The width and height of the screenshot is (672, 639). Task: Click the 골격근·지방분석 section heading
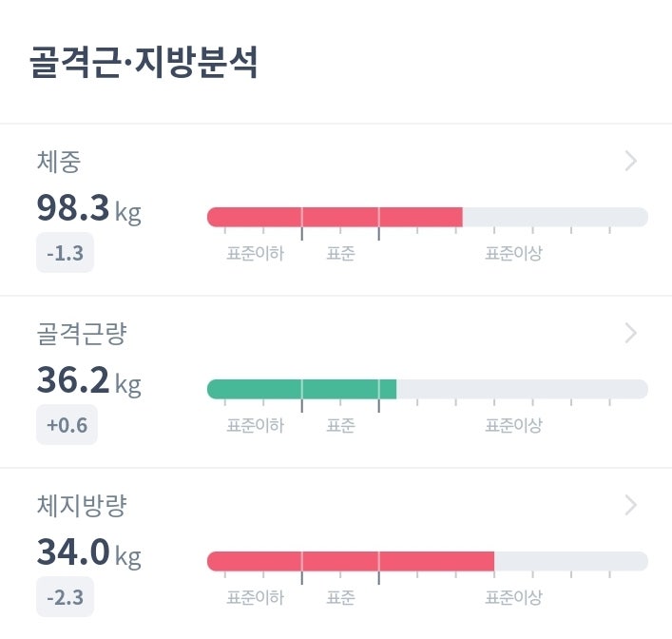[x=144, y=62]
